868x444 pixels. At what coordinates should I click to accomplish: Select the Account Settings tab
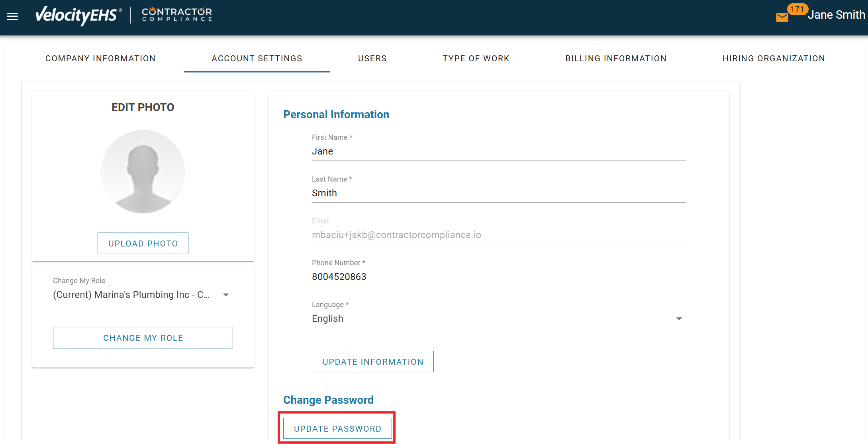click(257, 59)
